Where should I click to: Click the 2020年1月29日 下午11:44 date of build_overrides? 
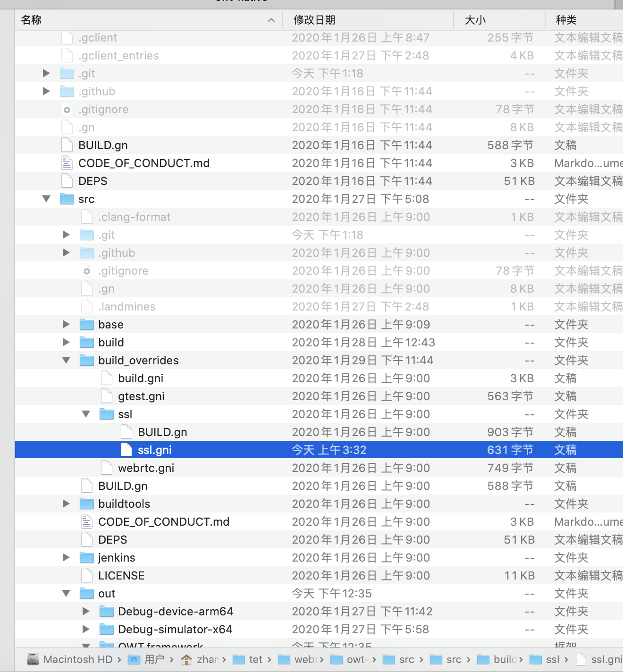[362, 360]
